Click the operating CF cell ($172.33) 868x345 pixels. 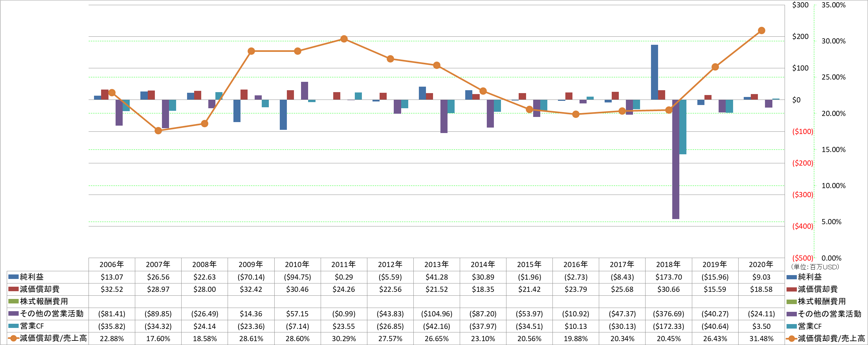[x=668, y=326]
